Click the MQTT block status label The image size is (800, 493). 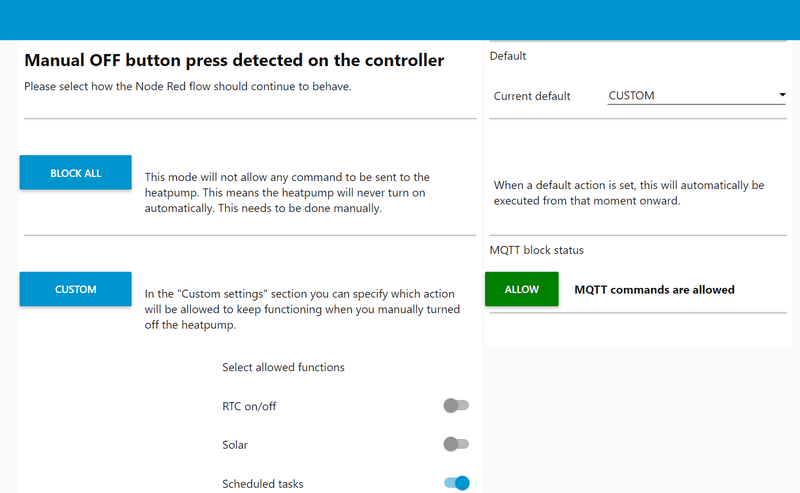pos(536,250)
